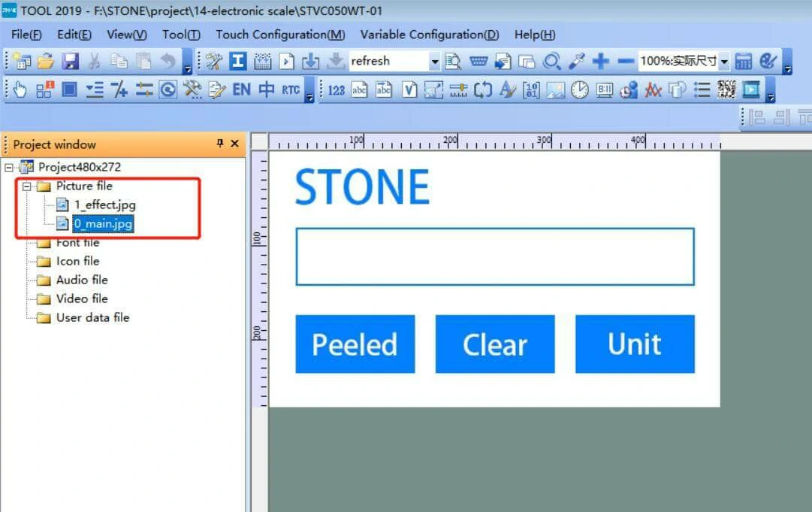The width and height of the screenshot is (812, 512).
Task: Open the refresh combo box dropdown arrow
Action: click(434, 62)
